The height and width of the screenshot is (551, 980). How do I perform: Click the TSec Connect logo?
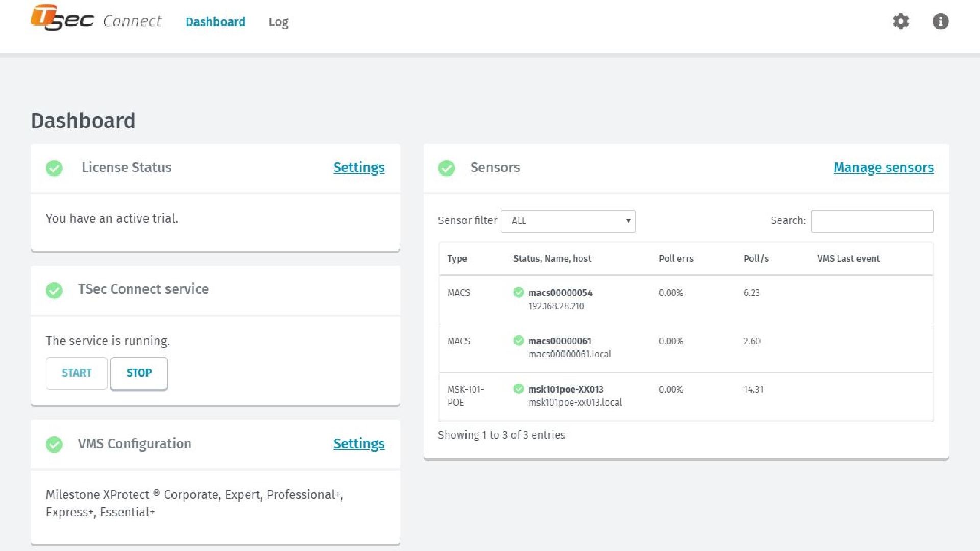click(x=96, y=18)
